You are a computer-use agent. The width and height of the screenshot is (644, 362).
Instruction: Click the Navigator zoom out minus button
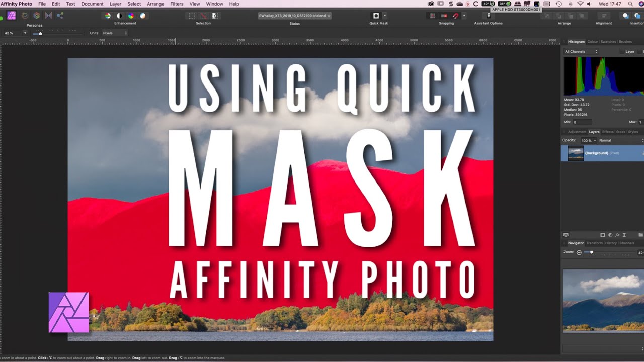click(x=579, y=252)
